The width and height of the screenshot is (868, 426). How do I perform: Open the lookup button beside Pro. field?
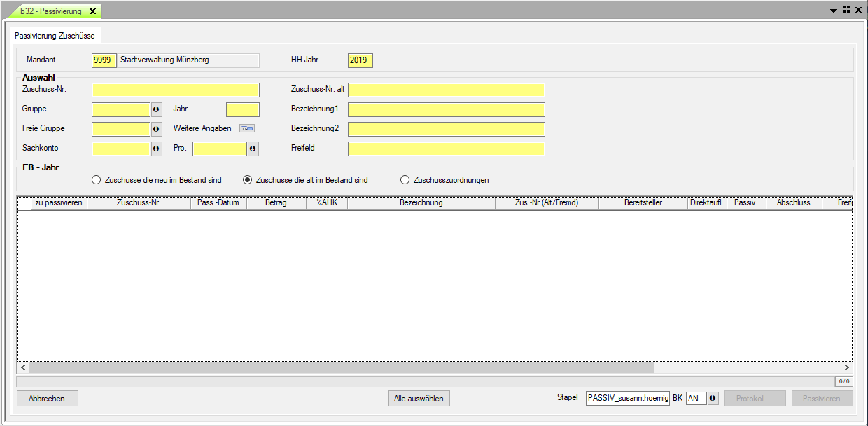[253, 149]
